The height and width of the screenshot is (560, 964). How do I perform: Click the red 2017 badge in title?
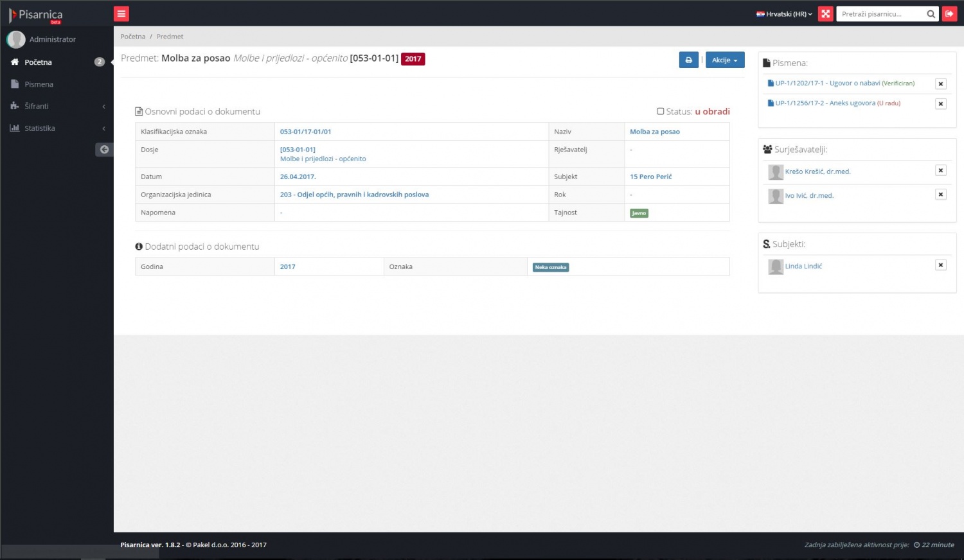[x=413, y=59]
